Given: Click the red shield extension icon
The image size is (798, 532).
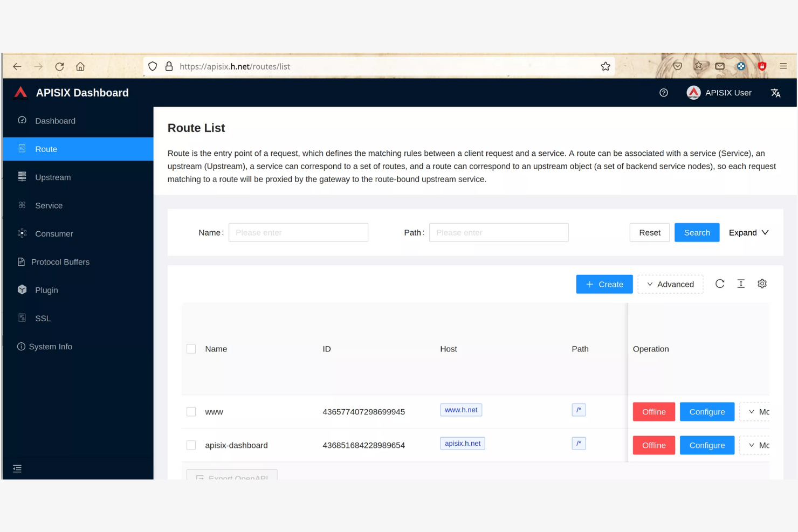Looking at the screenshot, I should coord(762,66).
